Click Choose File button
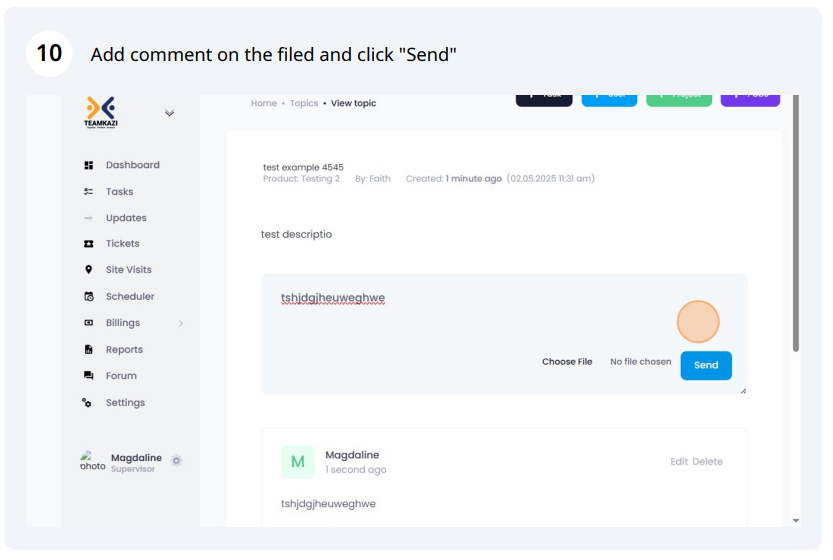 pyautogui.click(x=567, y=362)
